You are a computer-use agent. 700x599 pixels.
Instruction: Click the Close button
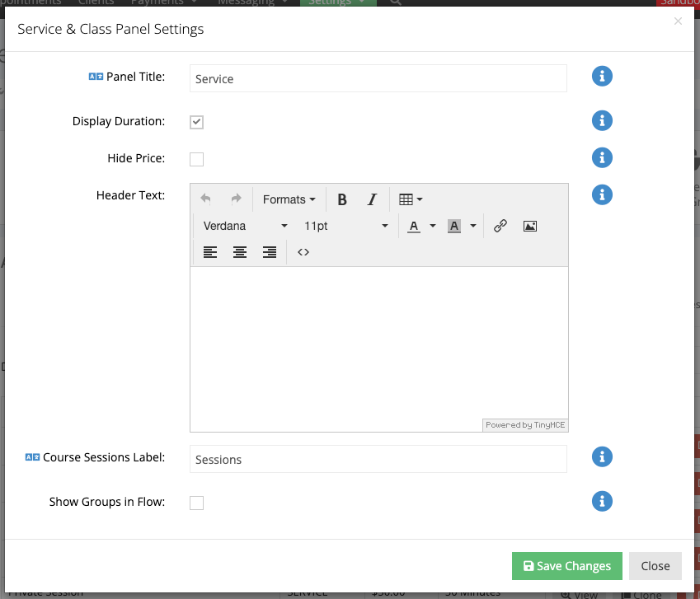pyautogui.click(x=655, y=566)
